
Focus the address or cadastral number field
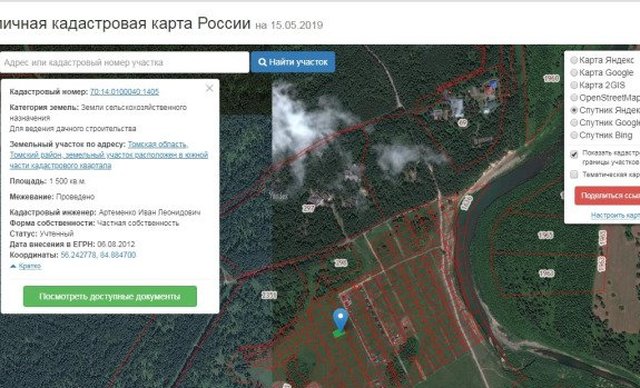tap(124, 62)
